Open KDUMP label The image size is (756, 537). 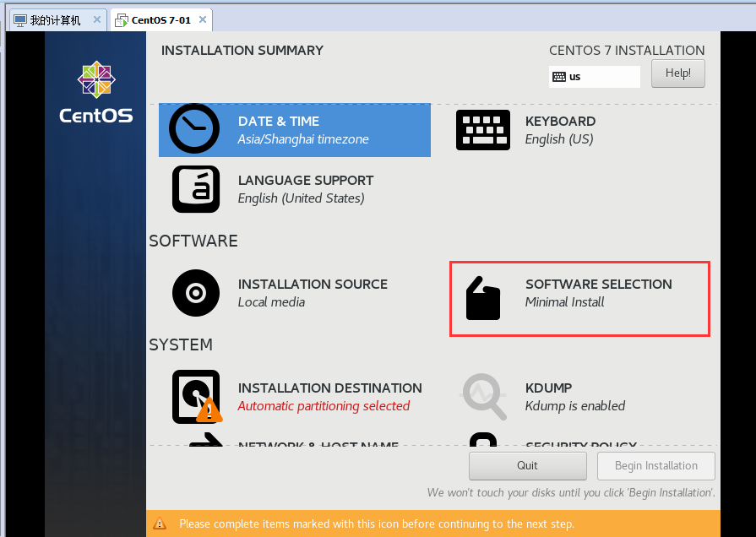(x=549, y=388)
